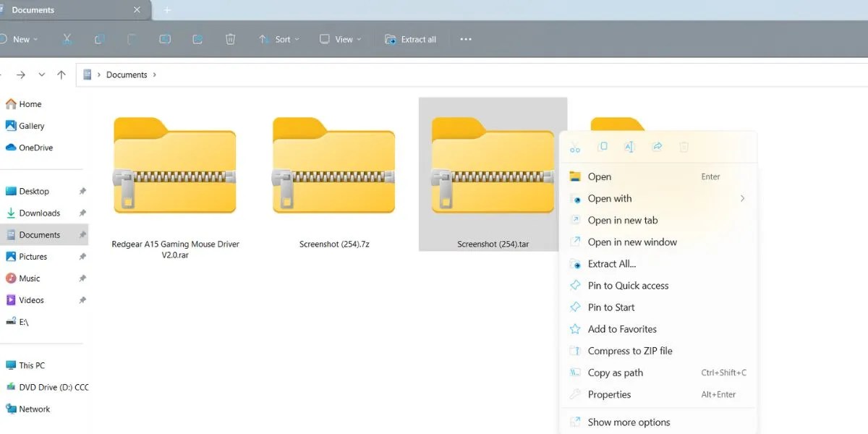868x434 pixels.
Task: Open the See more toolbar menu (ellipsis icon)
Action: coord(465,39)
